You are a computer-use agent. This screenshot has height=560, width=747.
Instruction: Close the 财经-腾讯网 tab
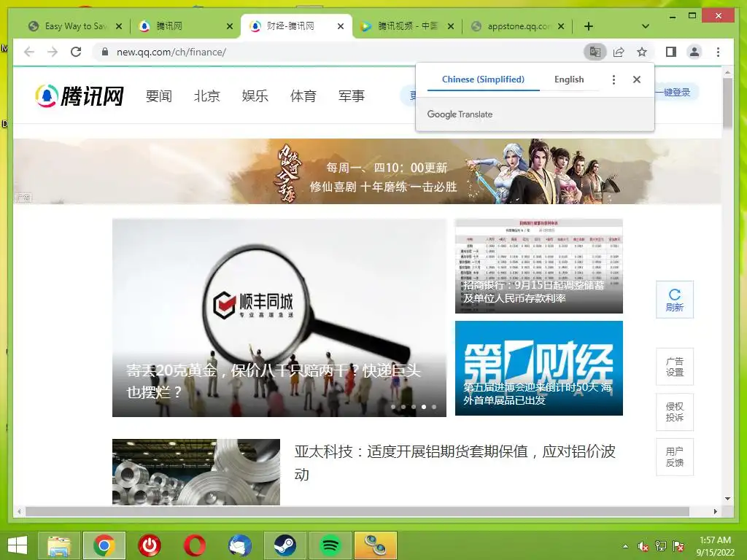tap(341, 26)
